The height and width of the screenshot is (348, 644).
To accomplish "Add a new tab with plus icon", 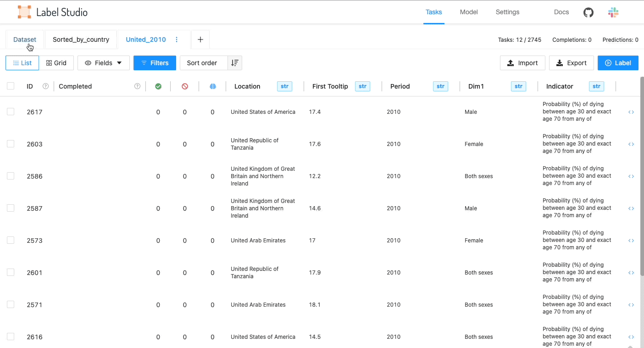I will (200, 39).
